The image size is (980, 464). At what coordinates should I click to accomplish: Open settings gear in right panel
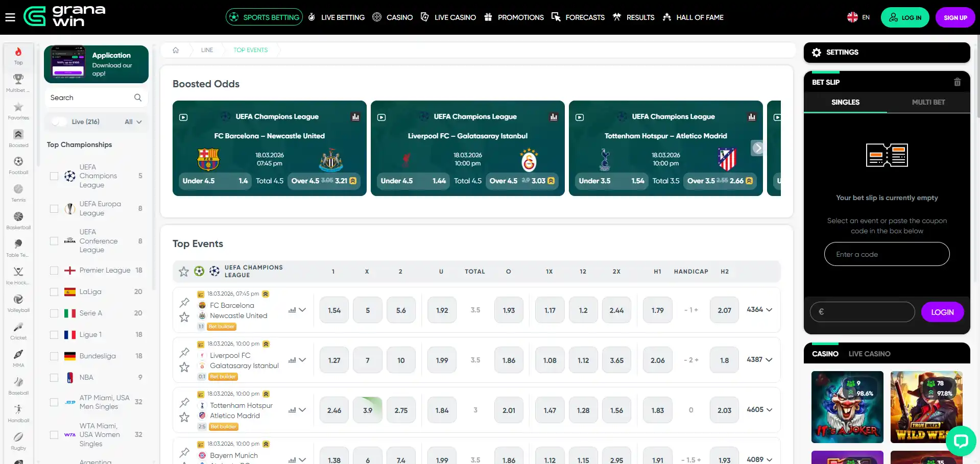[x=816, y=53]
